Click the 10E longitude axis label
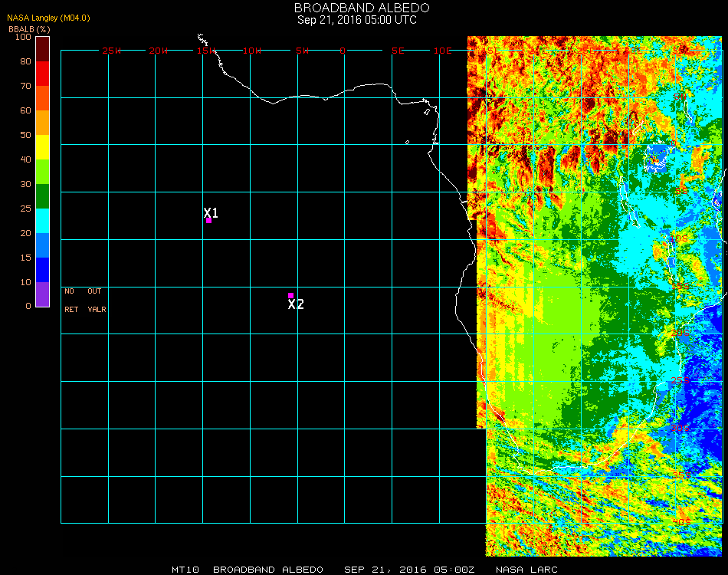728x575 pixels. tap(443, 51)
